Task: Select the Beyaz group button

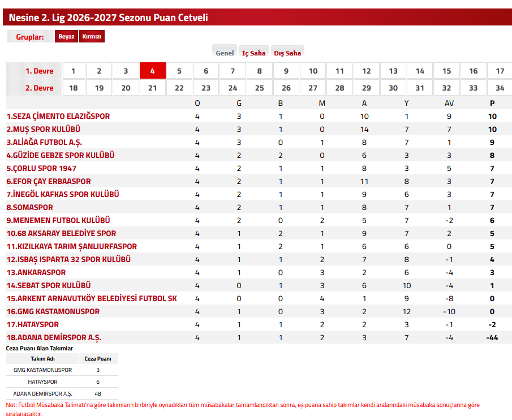Action: [x=66, y=36]
